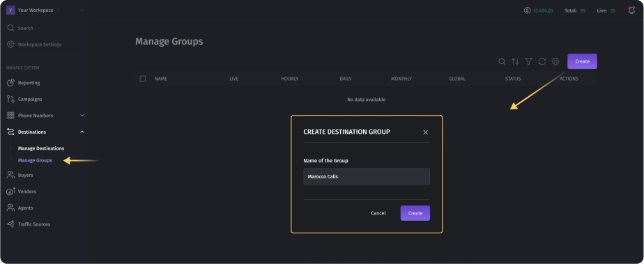Click the sort arrows icon
The image size is (644, 264).
click(515, 61)
